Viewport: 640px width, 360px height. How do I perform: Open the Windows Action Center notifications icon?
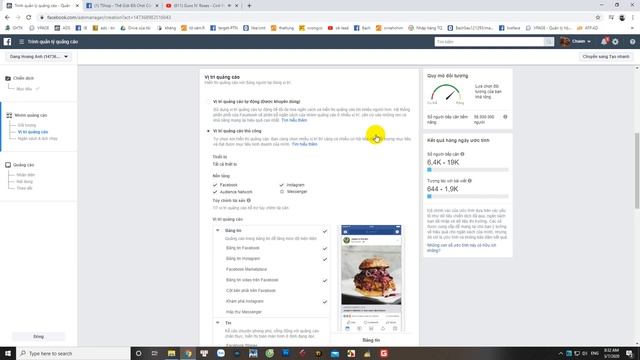629,353
